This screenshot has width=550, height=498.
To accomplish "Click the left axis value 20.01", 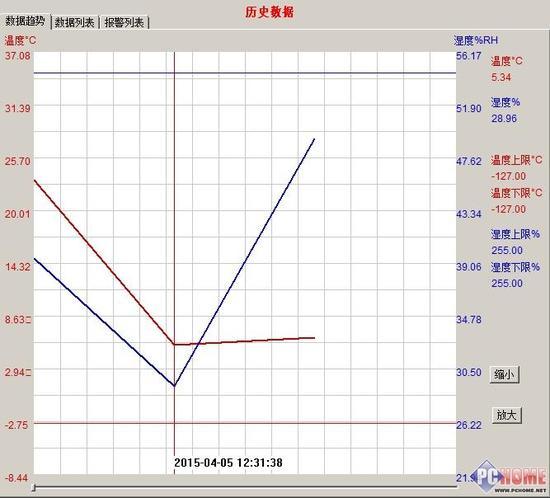I will [18, 214].
